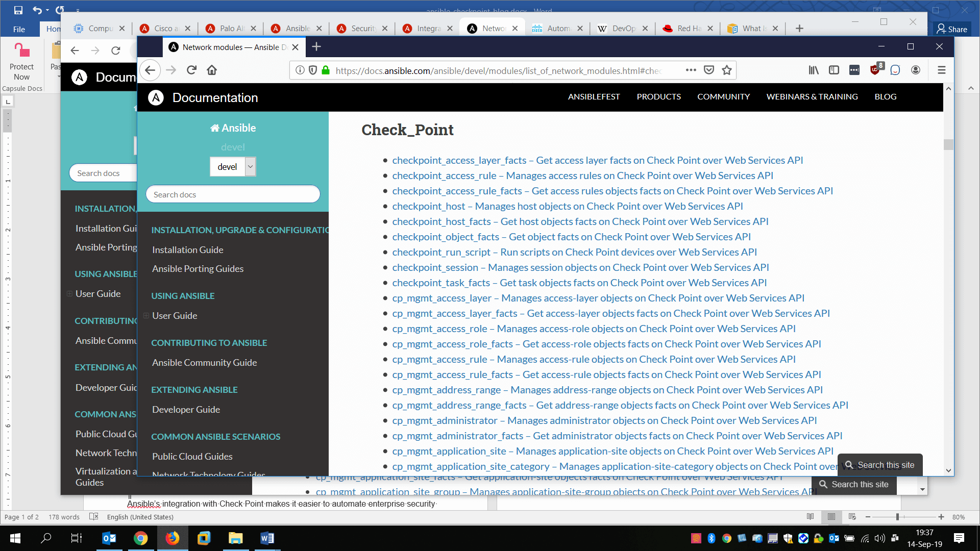Open BLOG in top navigation
Viewport: 980px width, 551px height.
click(x=885, y=97)
